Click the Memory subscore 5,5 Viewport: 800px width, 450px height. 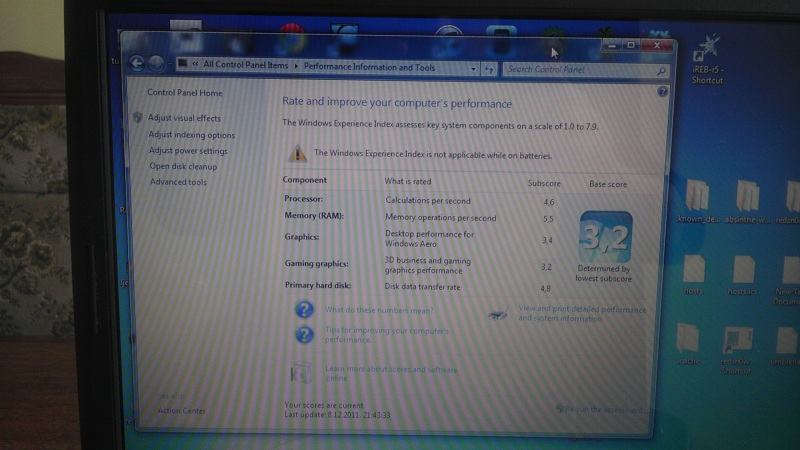[548, 219]
